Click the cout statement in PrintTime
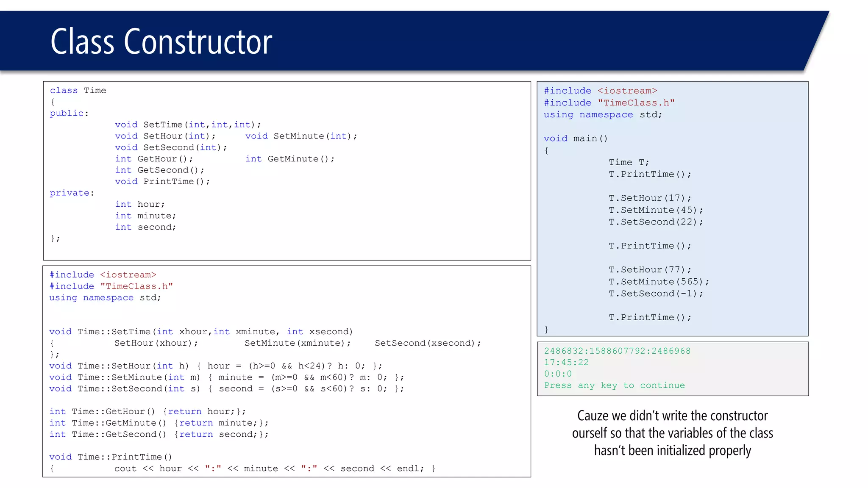The height and width of the screenshot is (488, 868). pos(269,469)
